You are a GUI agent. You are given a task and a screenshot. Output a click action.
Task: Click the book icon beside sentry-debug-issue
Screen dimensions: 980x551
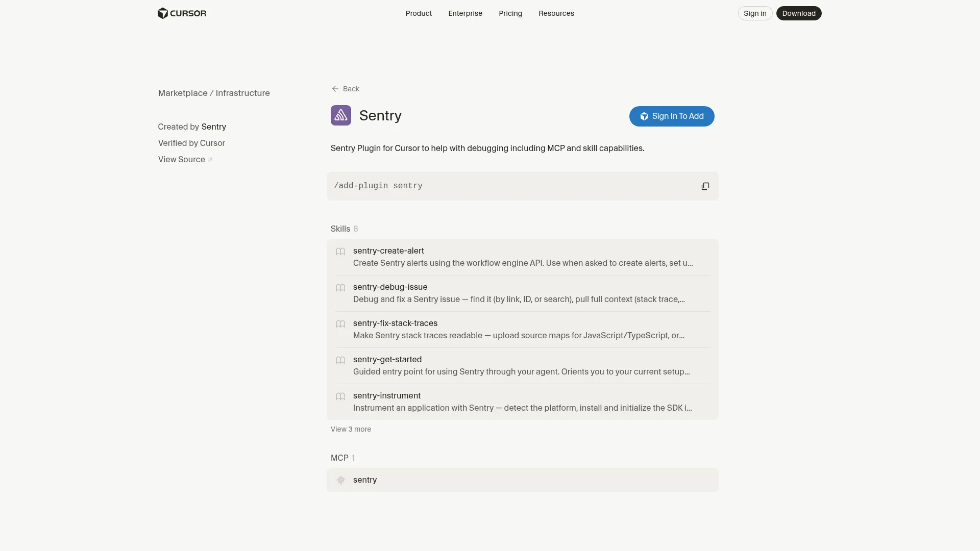[x=340, y=288]
